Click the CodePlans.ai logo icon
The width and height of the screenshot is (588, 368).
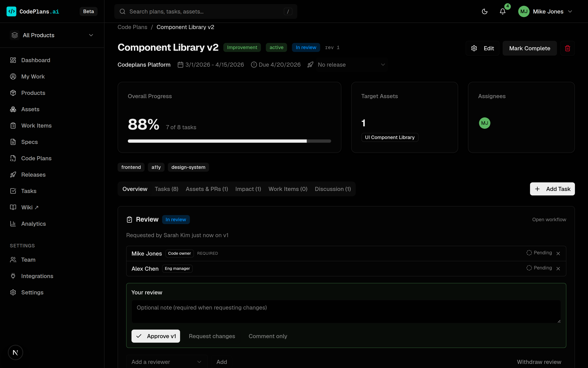click(11, 11)
